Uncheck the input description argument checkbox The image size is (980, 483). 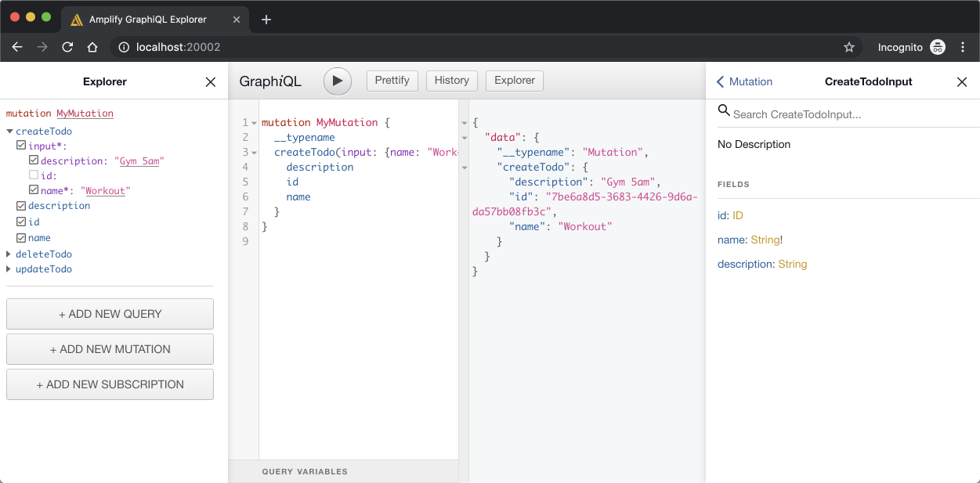click(34, 160)
